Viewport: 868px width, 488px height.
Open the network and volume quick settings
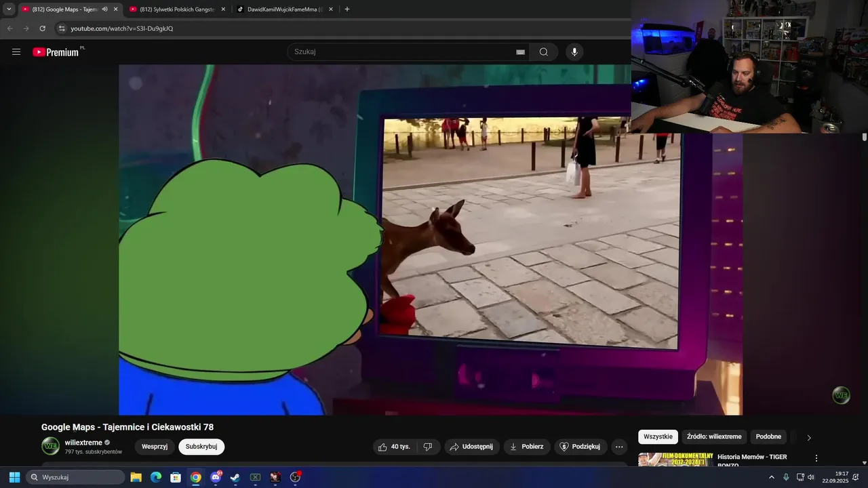point(806,477)
